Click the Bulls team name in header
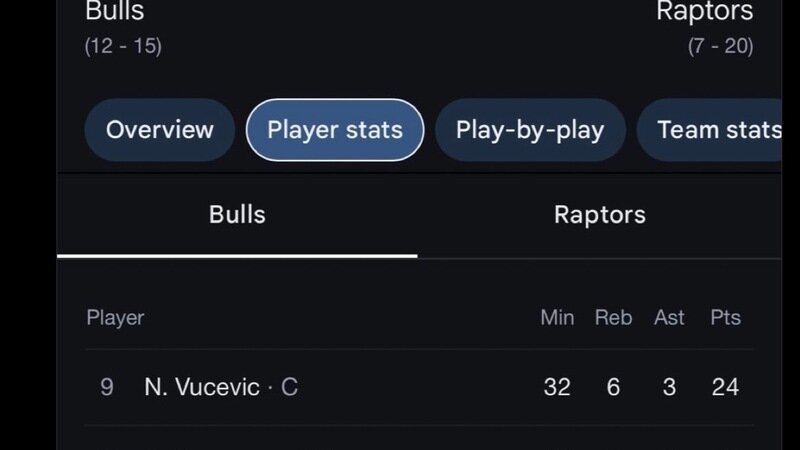This screenshot has width=800, height=450. click(115, 12)
